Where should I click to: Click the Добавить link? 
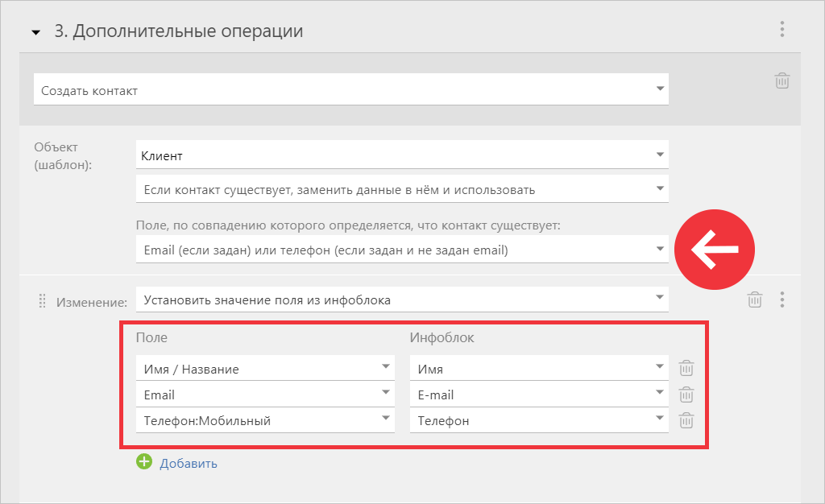189,464
